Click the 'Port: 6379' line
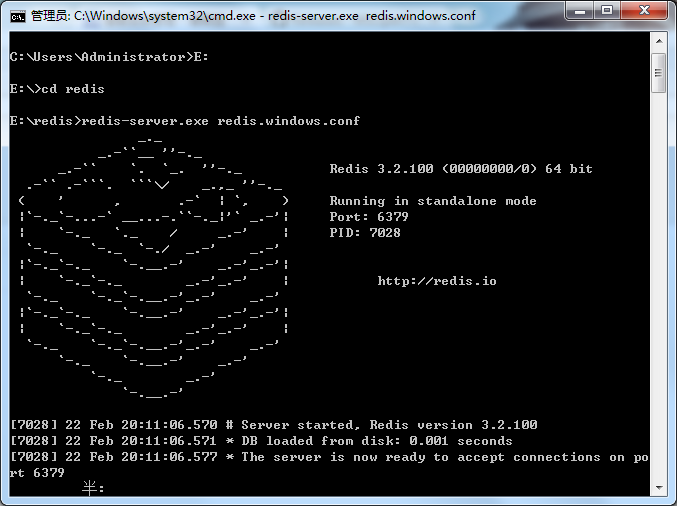This screenshot has height=506, width=677. tap(369, 217)
